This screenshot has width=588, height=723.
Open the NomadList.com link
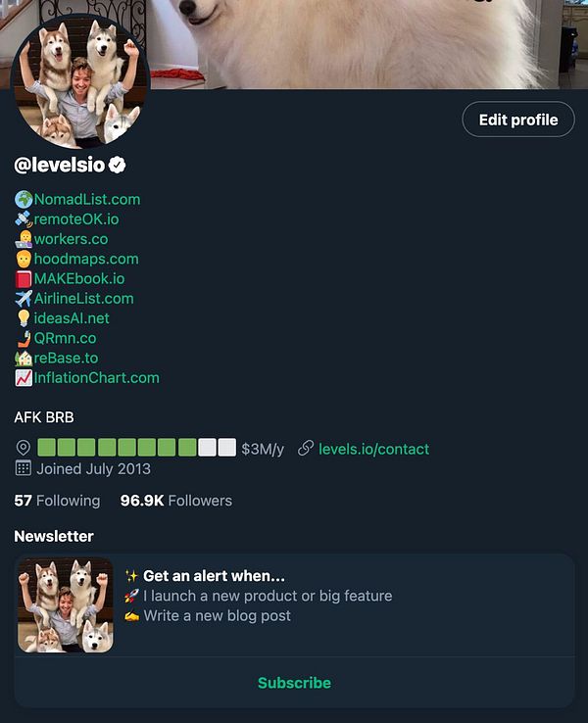87,199
